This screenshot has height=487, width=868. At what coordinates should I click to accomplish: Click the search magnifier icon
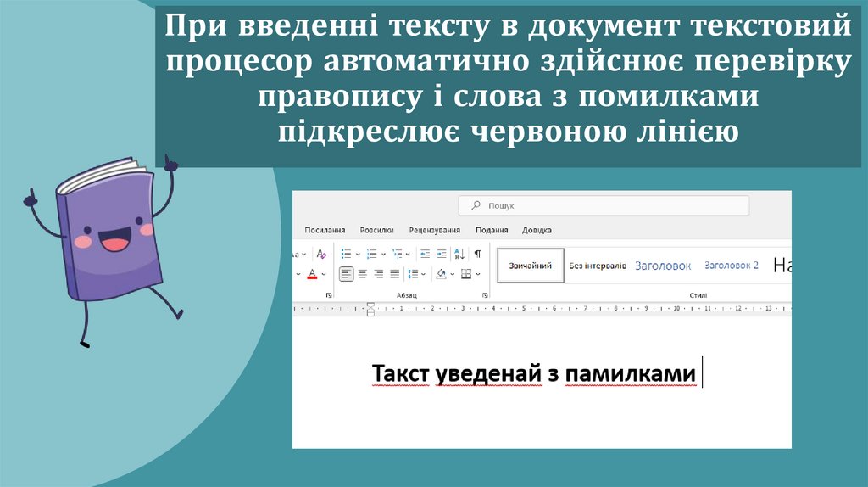[x=476, y=205]
